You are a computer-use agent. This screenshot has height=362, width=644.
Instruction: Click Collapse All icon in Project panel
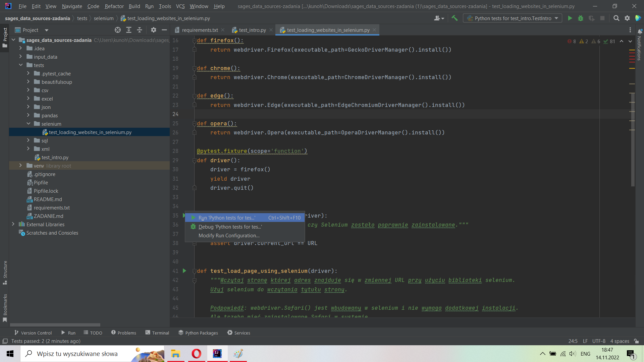140,30
